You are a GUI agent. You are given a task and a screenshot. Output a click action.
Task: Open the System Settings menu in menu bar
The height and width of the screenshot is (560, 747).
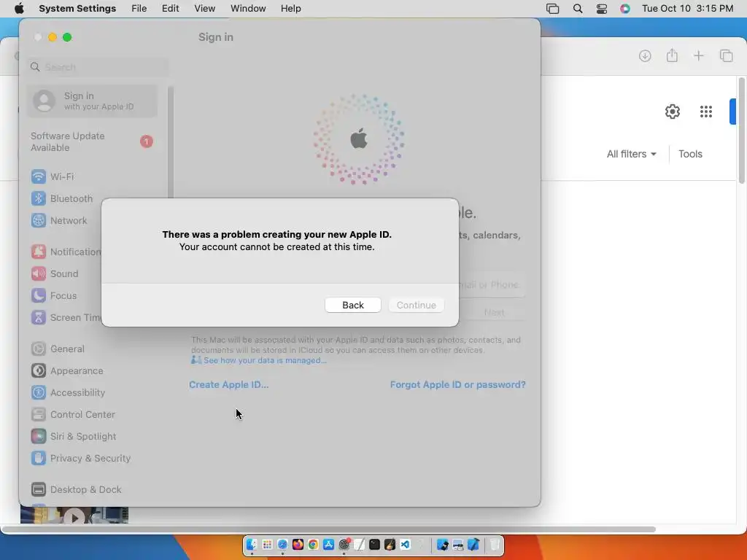click(x=77, y=9)
